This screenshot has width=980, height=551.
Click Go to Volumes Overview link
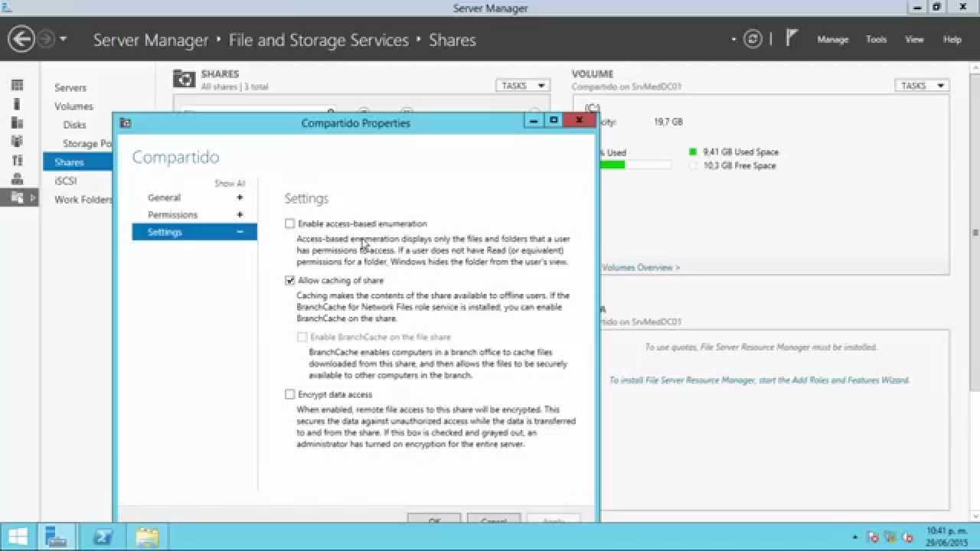pos(640,268)
